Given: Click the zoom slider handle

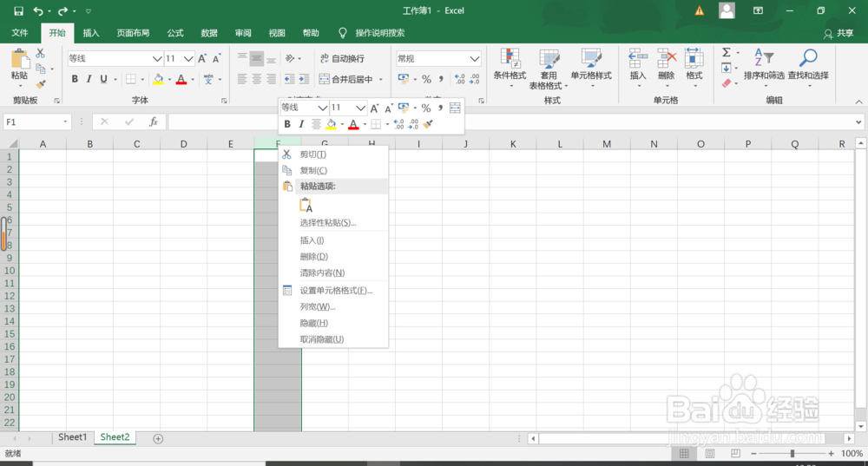Looking at the screenshot, I should click(x=792, y=453).
